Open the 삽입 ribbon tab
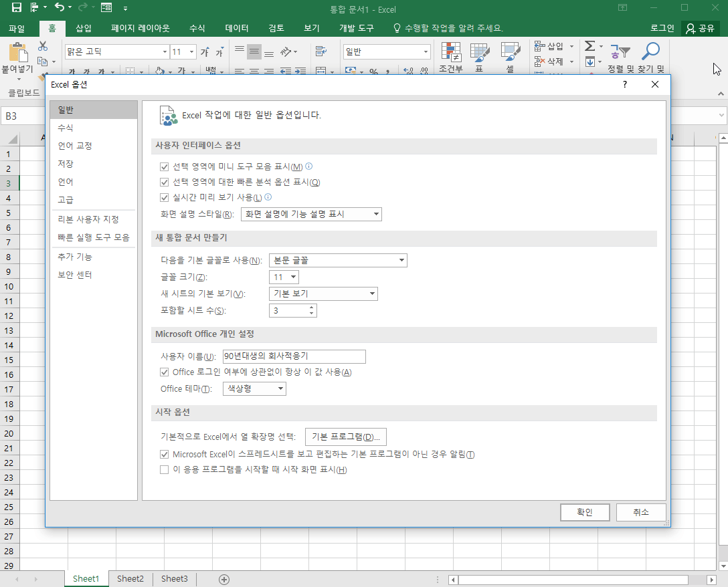The width and height of the screenshot is (728, 587). [84, 28]
